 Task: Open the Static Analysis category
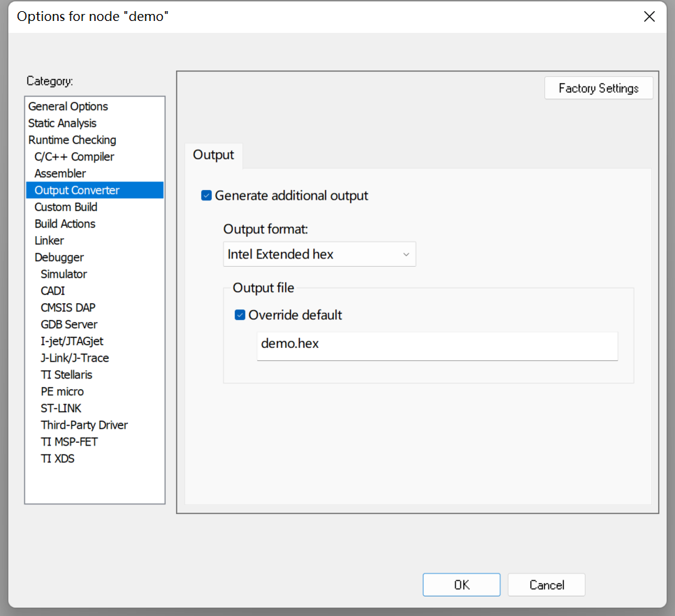point(62,123)
